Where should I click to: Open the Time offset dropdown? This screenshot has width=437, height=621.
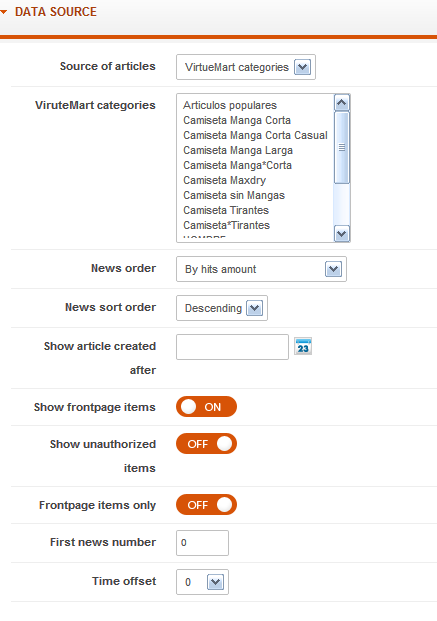pos(202,582)
